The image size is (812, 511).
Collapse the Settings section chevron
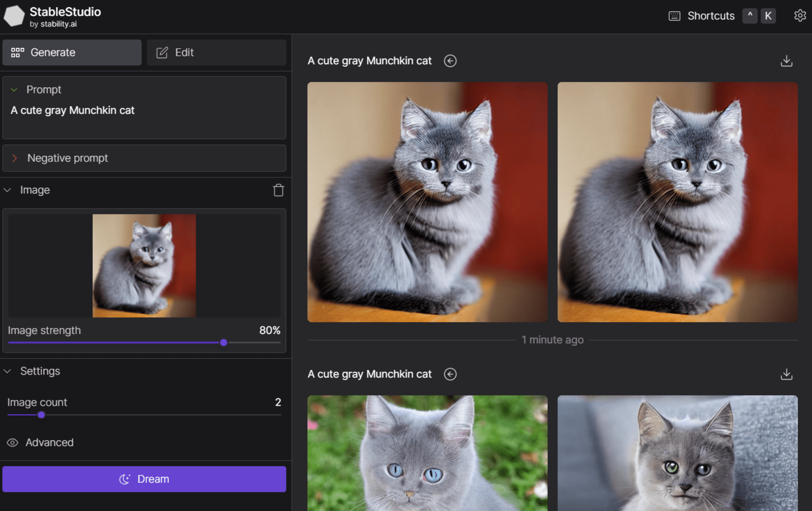(7, 371)
